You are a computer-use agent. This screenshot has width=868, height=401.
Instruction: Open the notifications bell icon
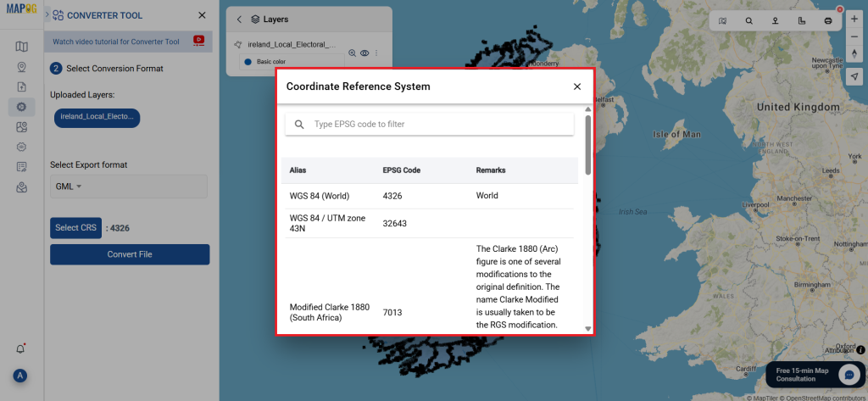20,349
